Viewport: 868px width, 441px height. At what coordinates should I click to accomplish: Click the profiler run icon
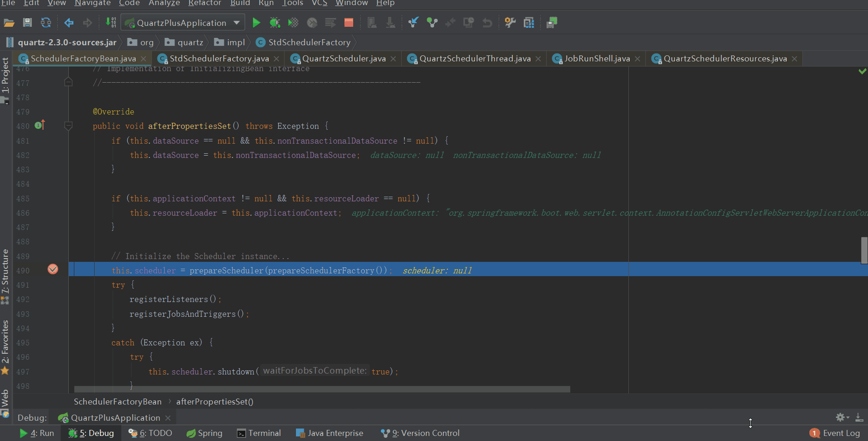pyautogui.click(x=312, y=23)
